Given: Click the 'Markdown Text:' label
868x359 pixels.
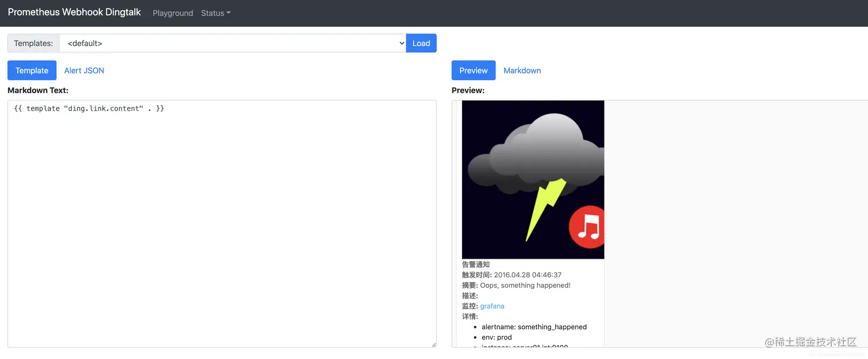Looking at the screenshot, I should (x=38, y=90).
